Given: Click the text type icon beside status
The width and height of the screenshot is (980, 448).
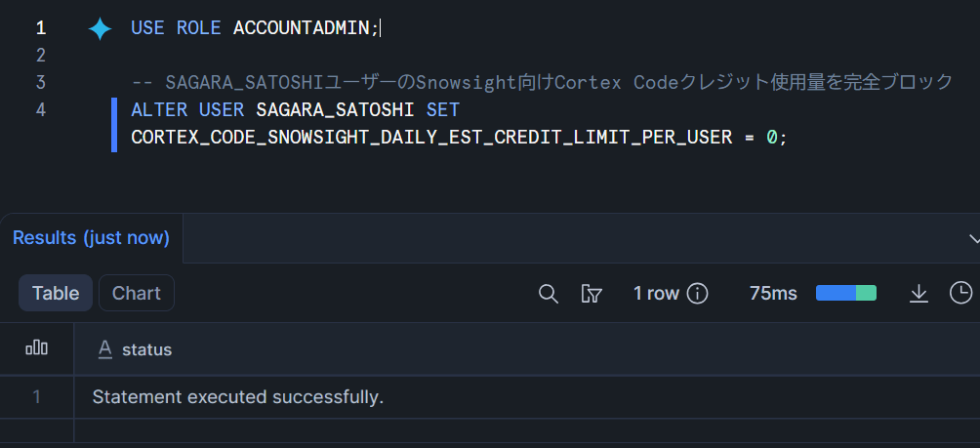Looking at the screenshot, I should click(104, 348).
